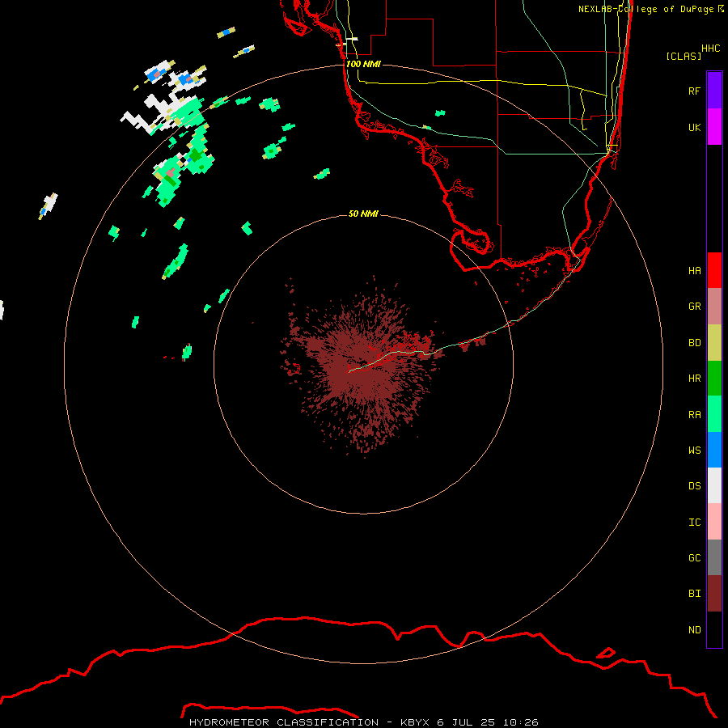Click the HA red legend swatch

click(x=714, y=270)
